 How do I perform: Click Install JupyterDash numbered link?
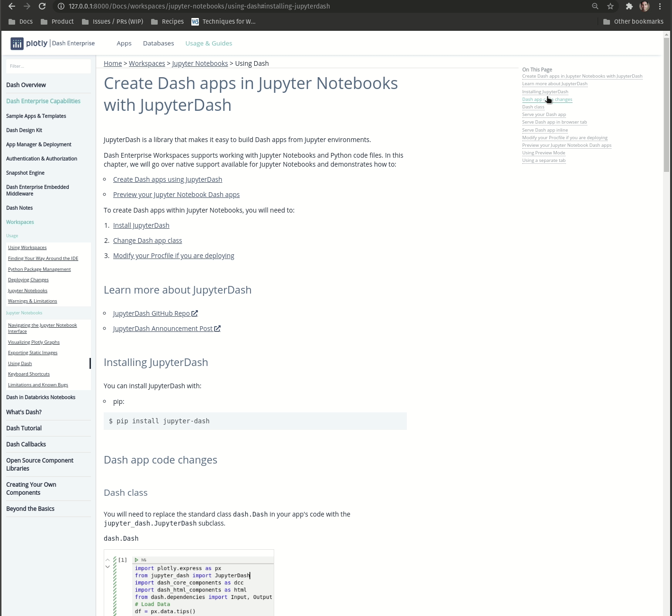click(x=141, y=225)
